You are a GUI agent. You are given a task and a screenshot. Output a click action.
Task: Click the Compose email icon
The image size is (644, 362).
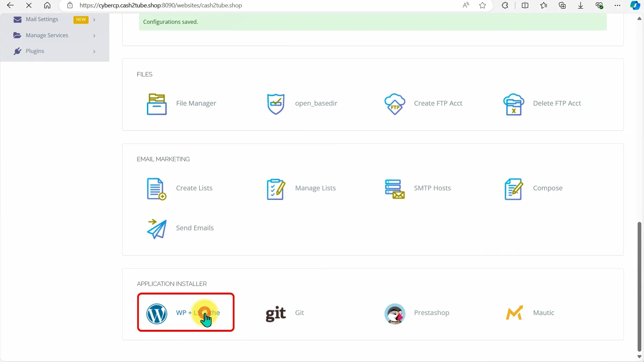pyautogui.click(x=514, y=189)
